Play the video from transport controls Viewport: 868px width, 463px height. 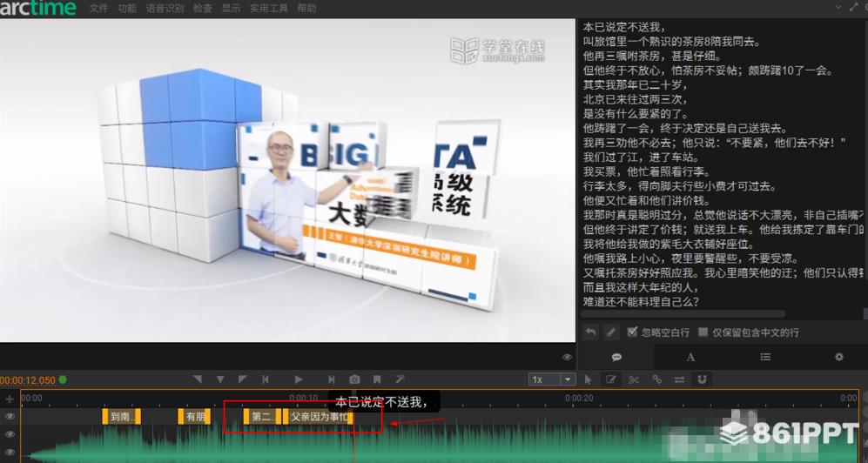299,379
